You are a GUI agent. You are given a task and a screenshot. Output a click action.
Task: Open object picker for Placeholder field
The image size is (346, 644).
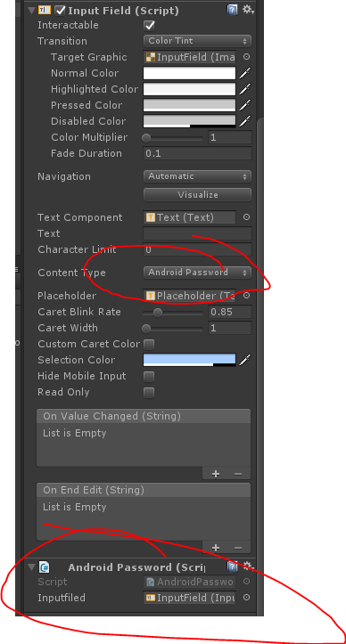point(246,296)
